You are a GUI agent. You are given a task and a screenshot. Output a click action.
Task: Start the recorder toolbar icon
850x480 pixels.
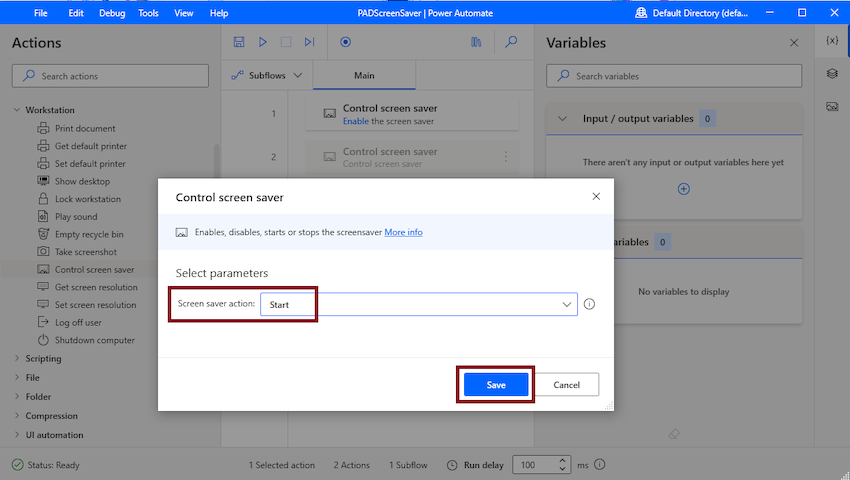tap(345, 42)
